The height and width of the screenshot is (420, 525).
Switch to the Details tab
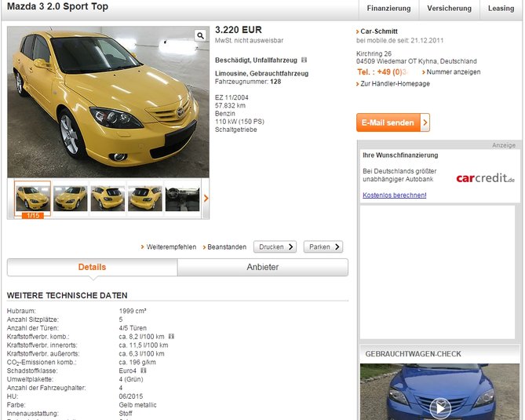point(92,267)
